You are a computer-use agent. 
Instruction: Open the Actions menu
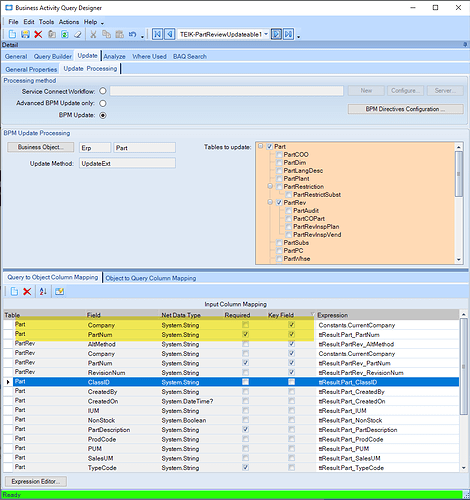(x=69, y=22)
